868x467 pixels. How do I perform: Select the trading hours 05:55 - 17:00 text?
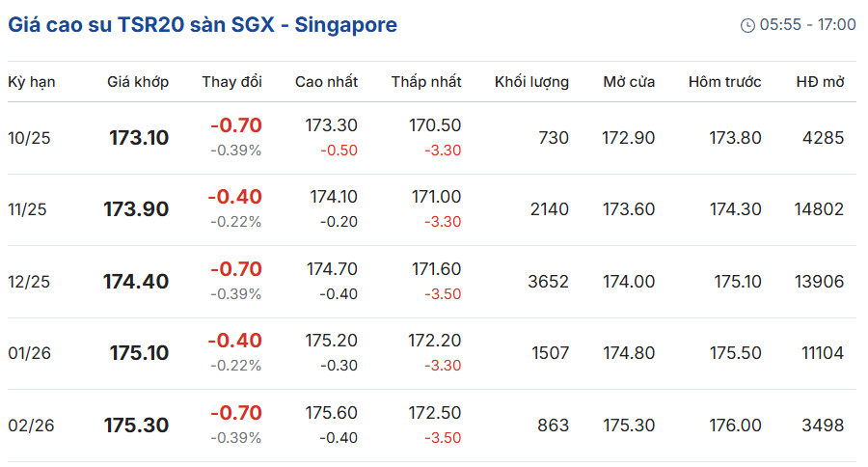807,25
